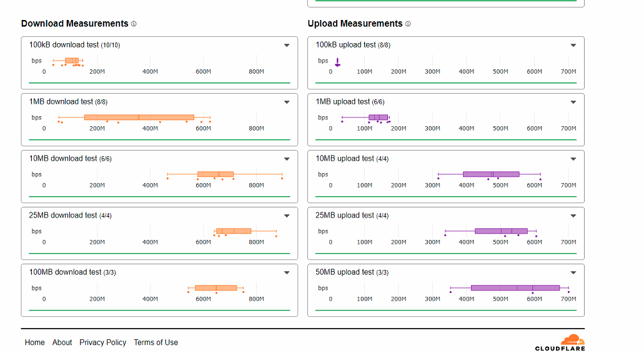Expand the 1MB download test panel
The image size is (644, 353).
point(287,102)
